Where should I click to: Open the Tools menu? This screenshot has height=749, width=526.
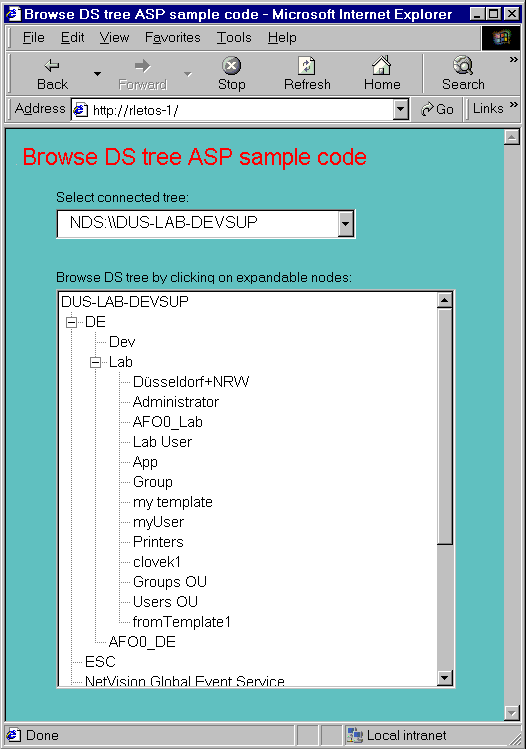[x=234, y=37]
